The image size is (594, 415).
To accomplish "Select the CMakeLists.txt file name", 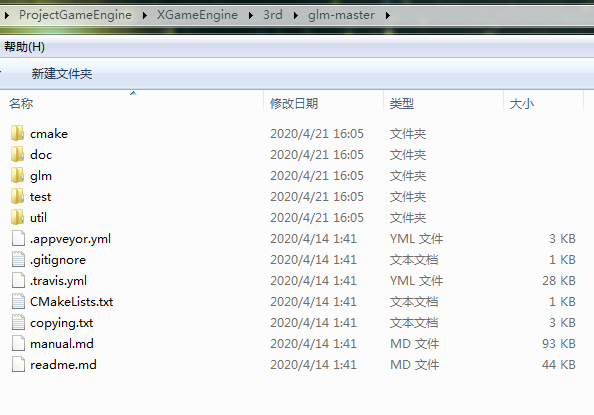I will pyautogui.click(x=72, y=302).
